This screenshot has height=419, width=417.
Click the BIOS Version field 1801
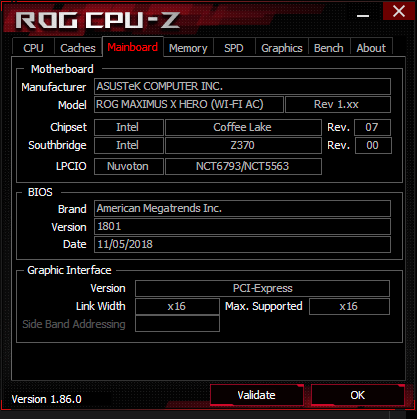(x=242, y=227)
